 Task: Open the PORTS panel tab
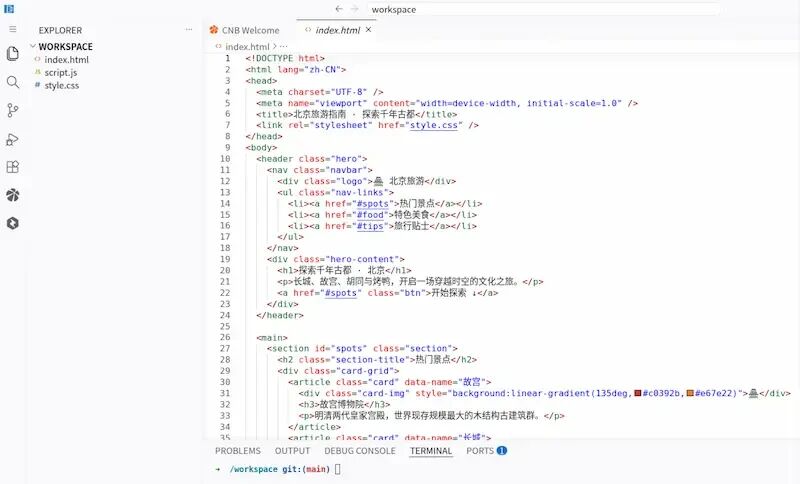click(x=480, y=451)
